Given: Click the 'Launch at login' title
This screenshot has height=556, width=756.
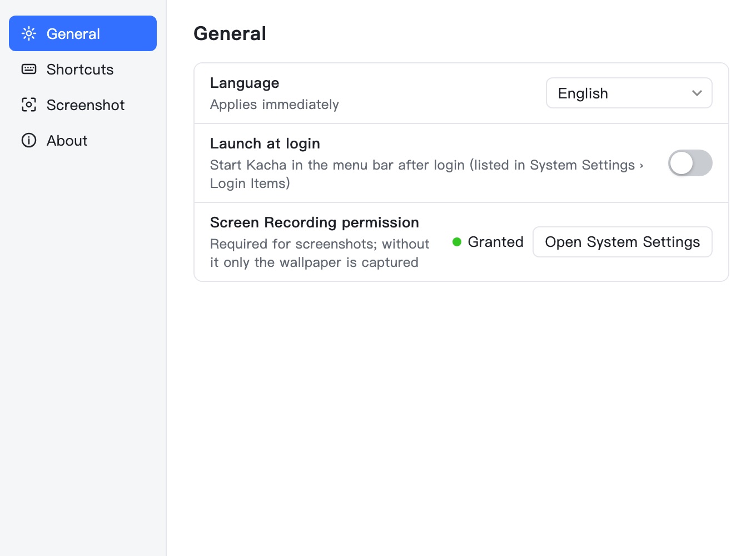Looking at the screenshot, I should 265,143.
